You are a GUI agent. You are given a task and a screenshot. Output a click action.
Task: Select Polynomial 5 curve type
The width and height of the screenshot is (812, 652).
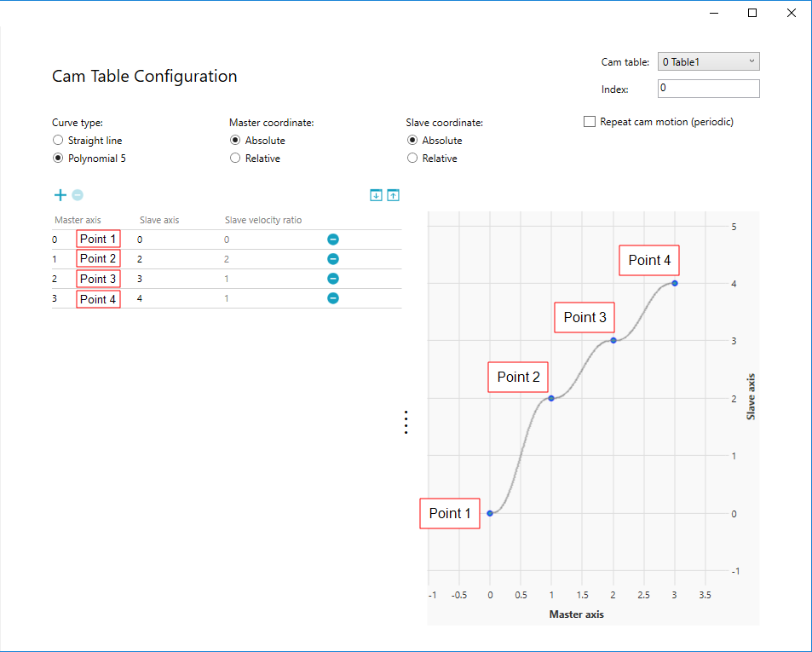pyautogui.click(x=58, y=159)
